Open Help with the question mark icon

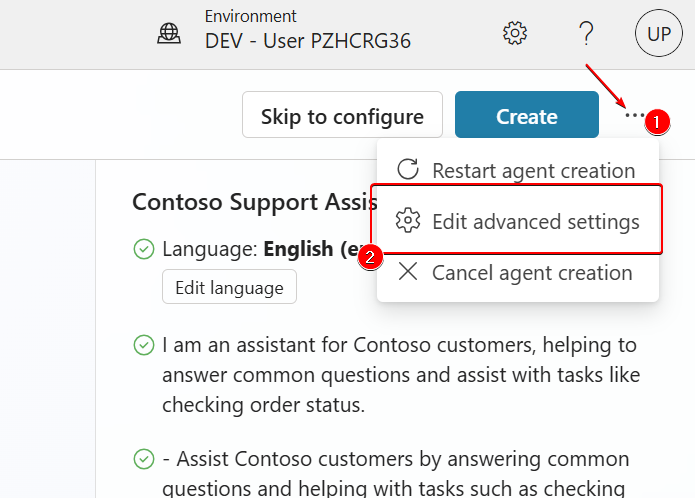pos(587,33)
